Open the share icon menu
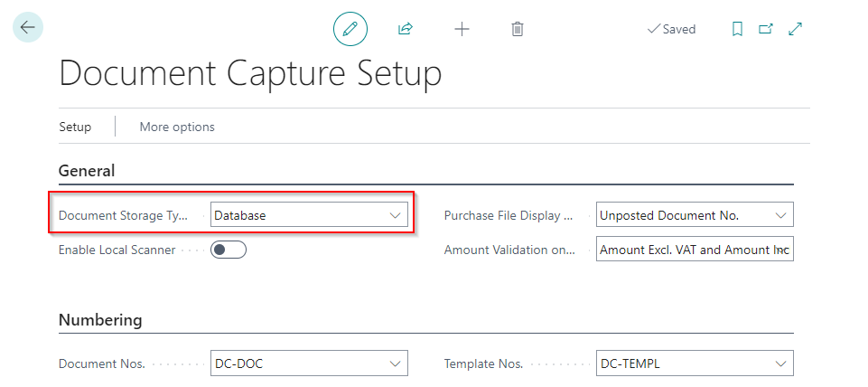 pos(406,29)
